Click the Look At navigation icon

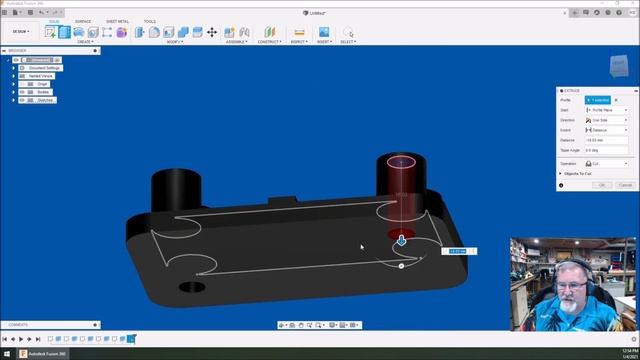click(x=292, y=325)
